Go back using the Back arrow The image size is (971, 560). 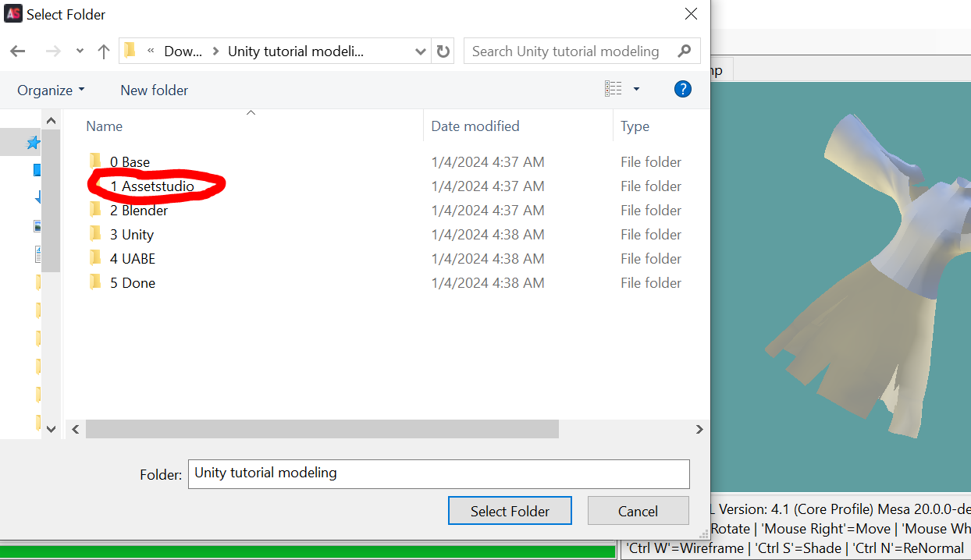(18, 51)
